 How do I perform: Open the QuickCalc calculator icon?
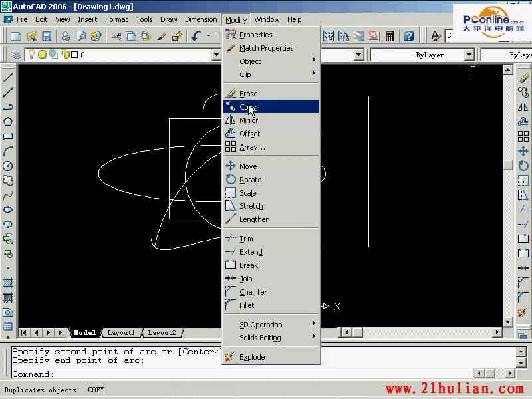(x=390, y=36)
